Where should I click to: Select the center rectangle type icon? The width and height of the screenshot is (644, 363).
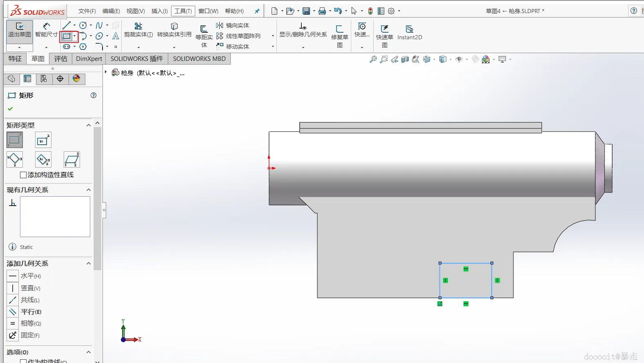(x=43, y=140)
